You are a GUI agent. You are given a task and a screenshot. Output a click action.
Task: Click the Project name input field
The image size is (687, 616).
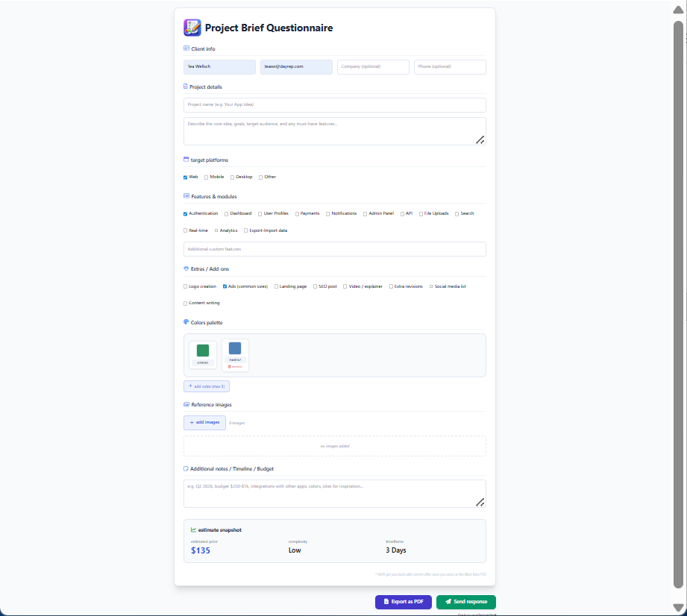pos(334,104)
